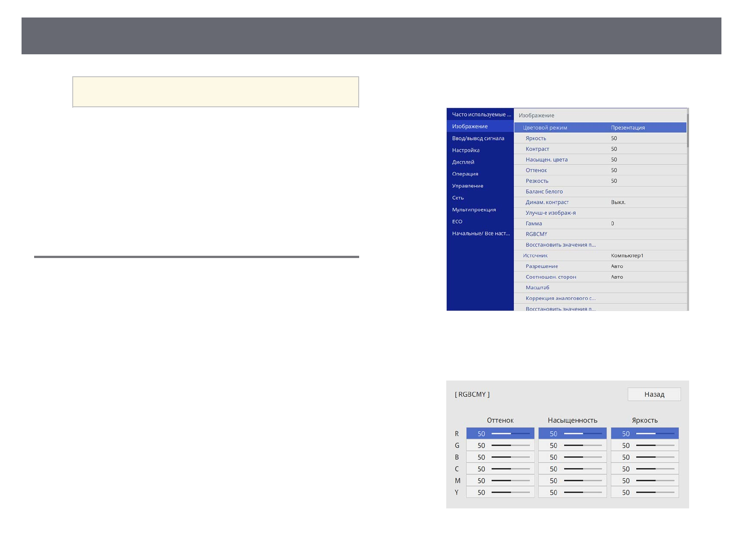Select the Мультипроекция sidebar item

tap(474, 210)
